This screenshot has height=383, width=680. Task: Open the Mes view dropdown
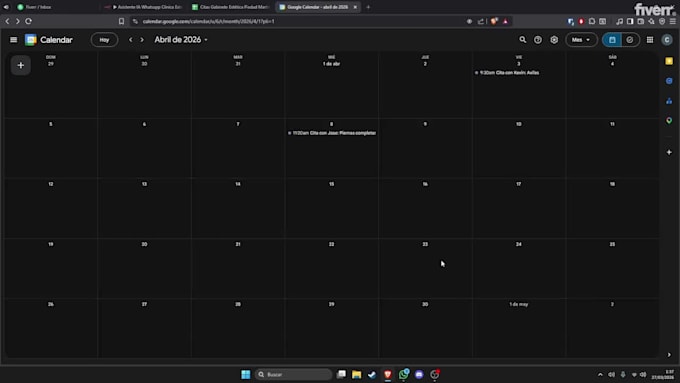tap(581, 40)
